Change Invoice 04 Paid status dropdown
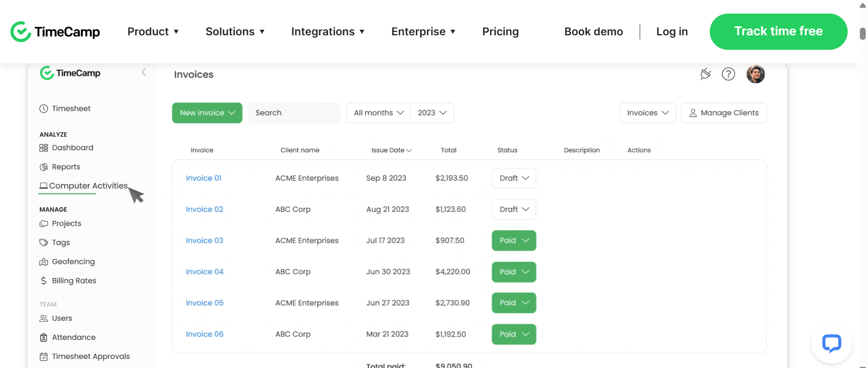Viewport: 868px width, 368px height. pyautogui.click(x=514, y=272)
